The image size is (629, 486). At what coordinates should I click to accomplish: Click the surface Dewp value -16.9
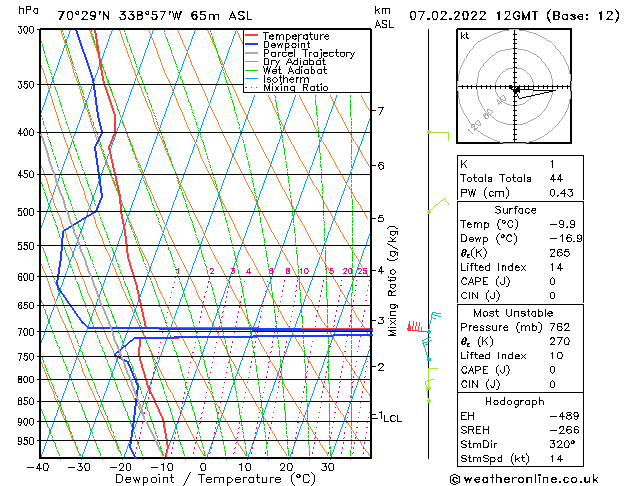(x=566, y=239)
